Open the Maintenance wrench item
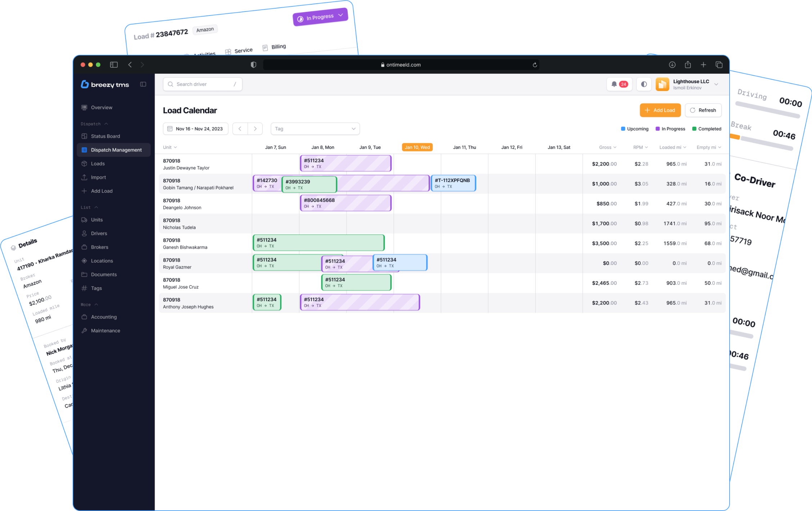Image resolution: width=812 pixels, height=511 pixels. click(105, 330)
